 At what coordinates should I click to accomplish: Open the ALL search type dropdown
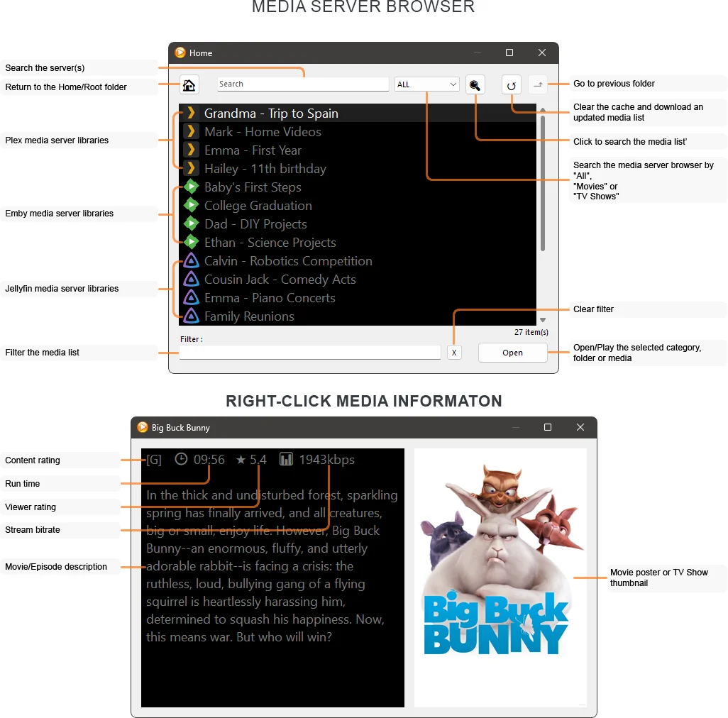426,84
